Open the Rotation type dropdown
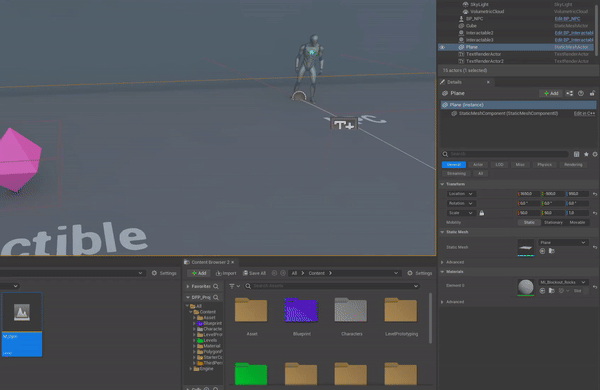600x390 pixels. [461, 203]
